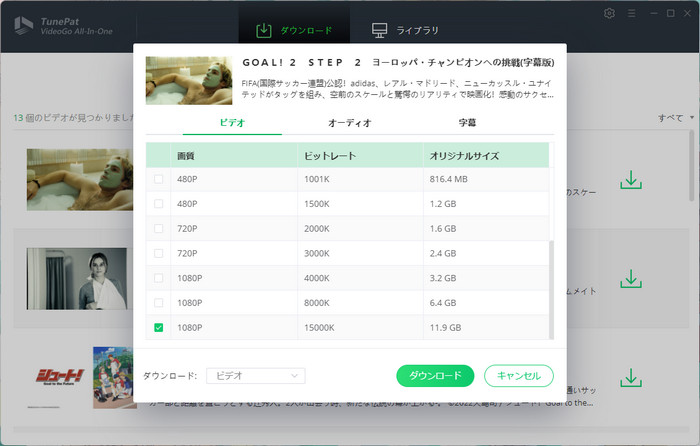Click the dialog's quality list scrollbar
Image resolution: width=700 pixels, height=446 pixels.
point(551,290)
